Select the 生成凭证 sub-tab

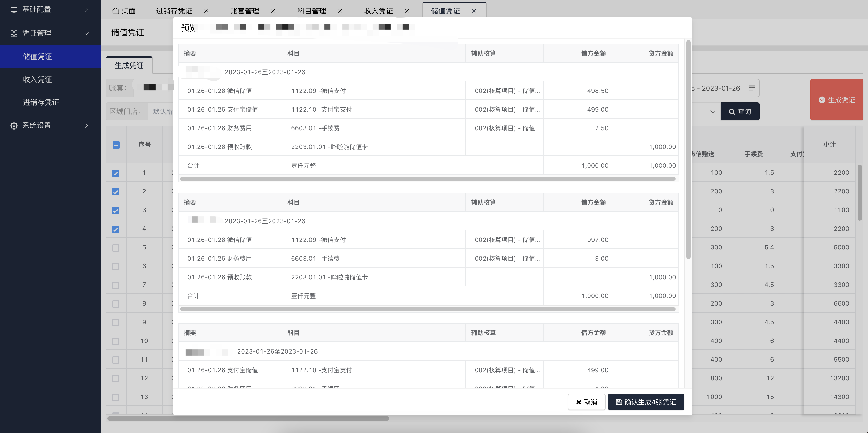129,65
